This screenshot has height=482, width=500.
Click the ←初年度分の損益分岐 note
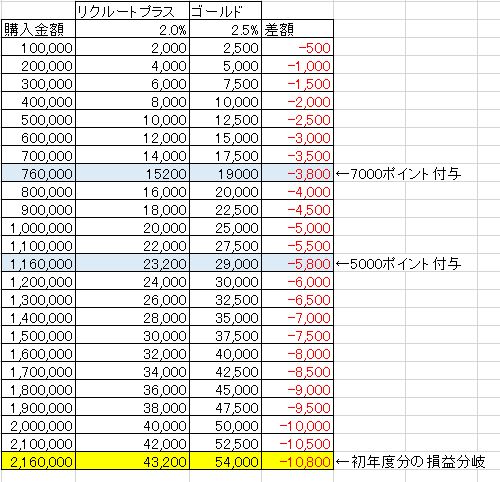pyautogui.click(x=410, y=461)
